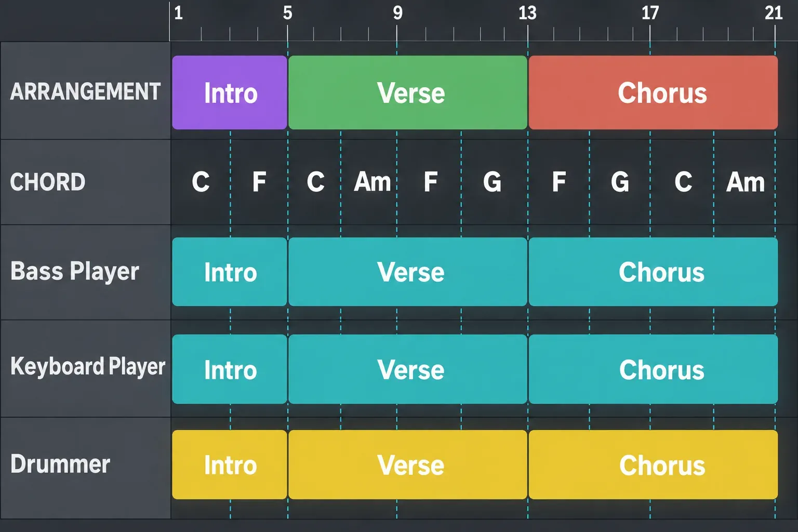798x532 pixels.
Task: Move playhead to bar 17 marker
Action: click(650, 13)
